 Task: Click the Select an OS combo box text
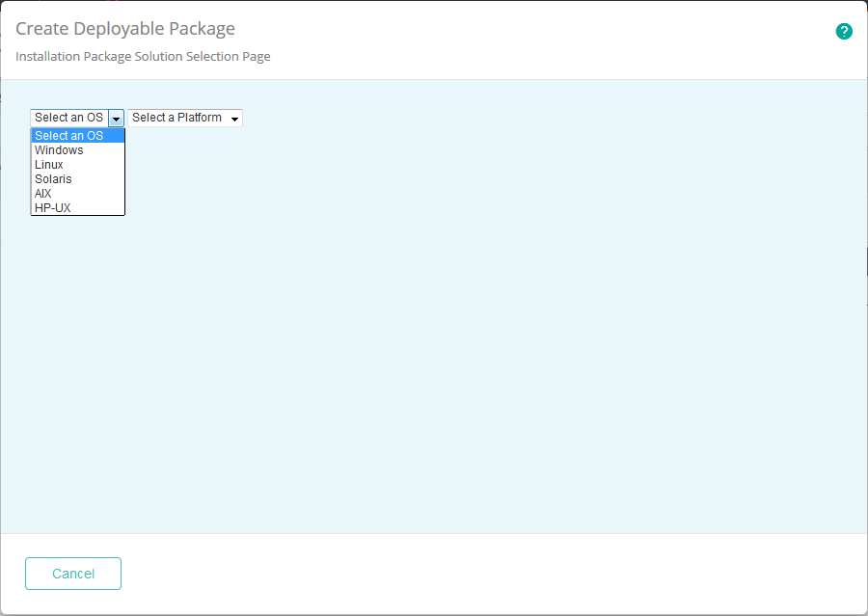point(68,118)
